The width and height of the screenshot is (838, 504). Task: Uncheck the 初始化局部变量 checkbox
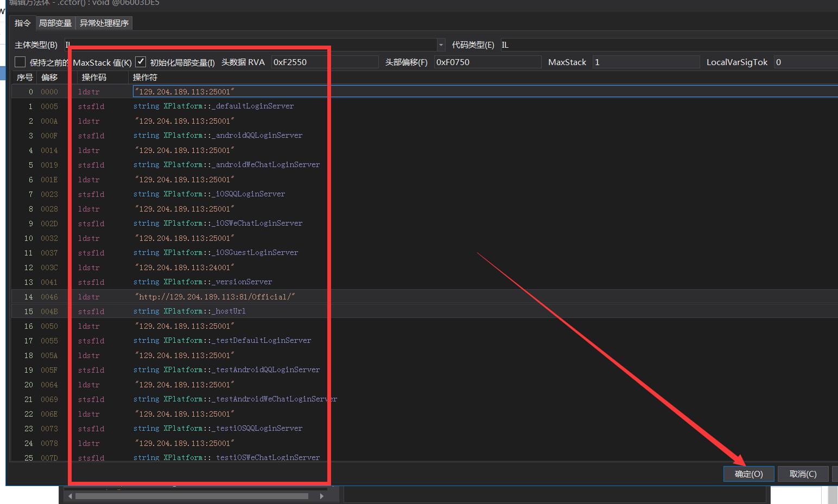[x=141, y=62]
